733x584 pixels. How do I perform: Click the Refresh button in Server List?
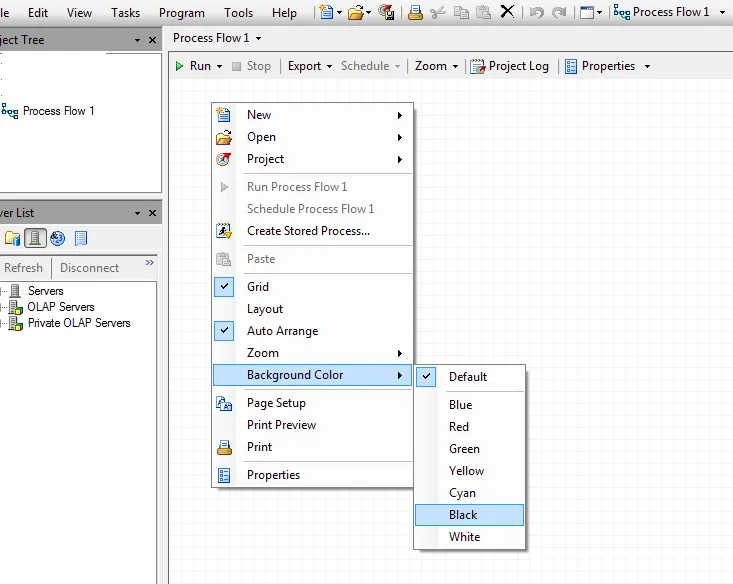point(23,268)
